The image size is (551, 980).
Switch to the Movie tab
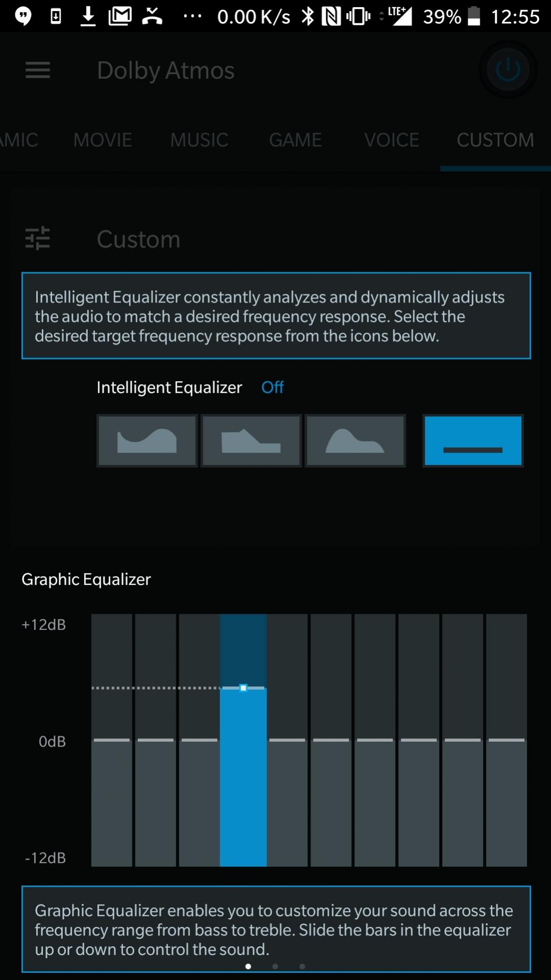103,140
